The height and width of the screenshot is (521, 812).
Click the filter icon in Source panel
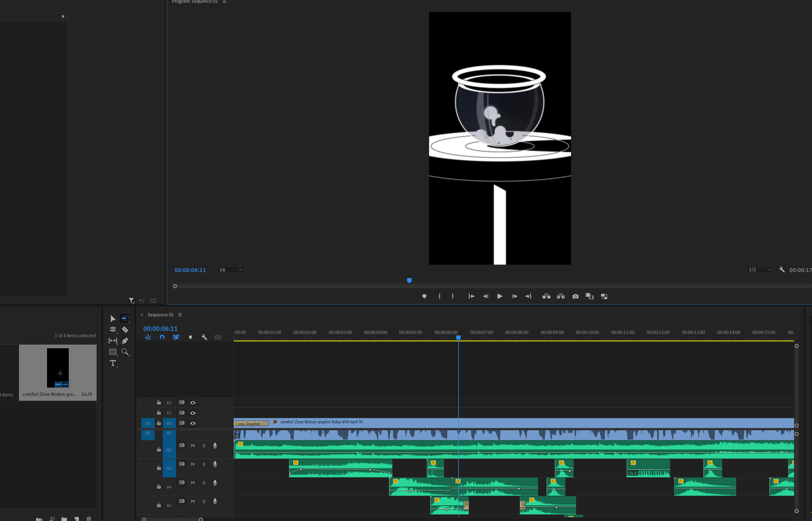coord(131,300)
